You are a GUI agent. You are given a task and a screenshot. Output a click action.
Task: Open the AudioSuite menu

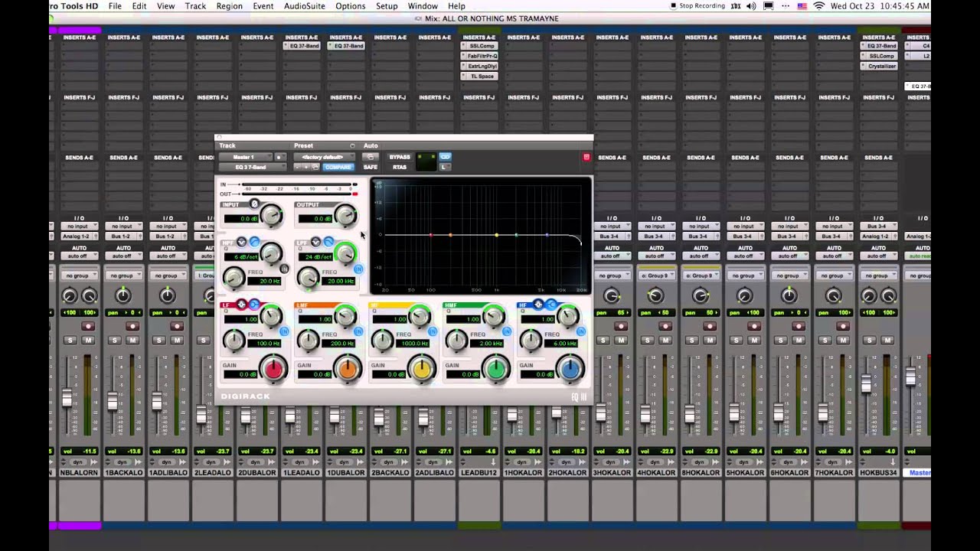coord(305,6)
